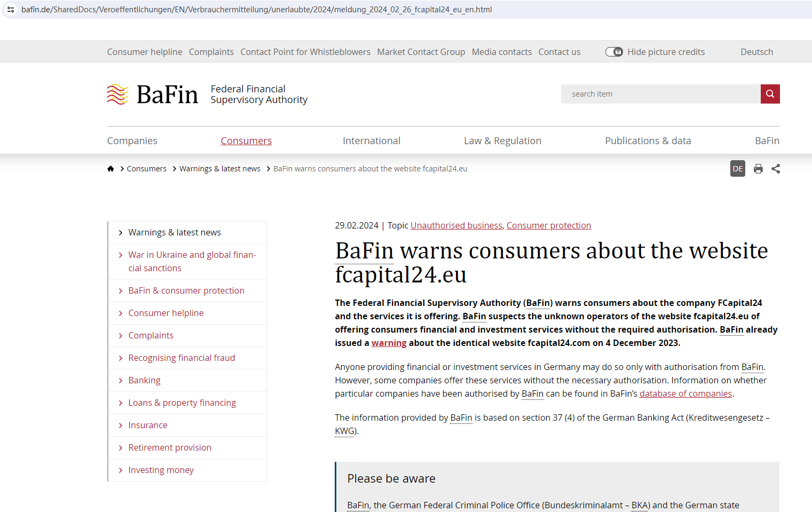The width and height of the screenshot is (812, 512).
Task: Go to Consumers breadcrumb
Action: [x=147, y=169]
